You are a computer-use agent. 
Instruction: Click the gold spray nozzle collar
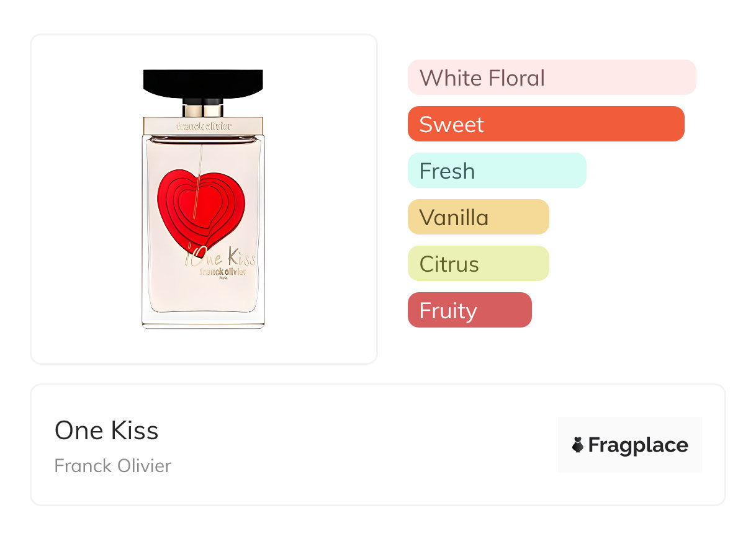[x=203, y=110]
